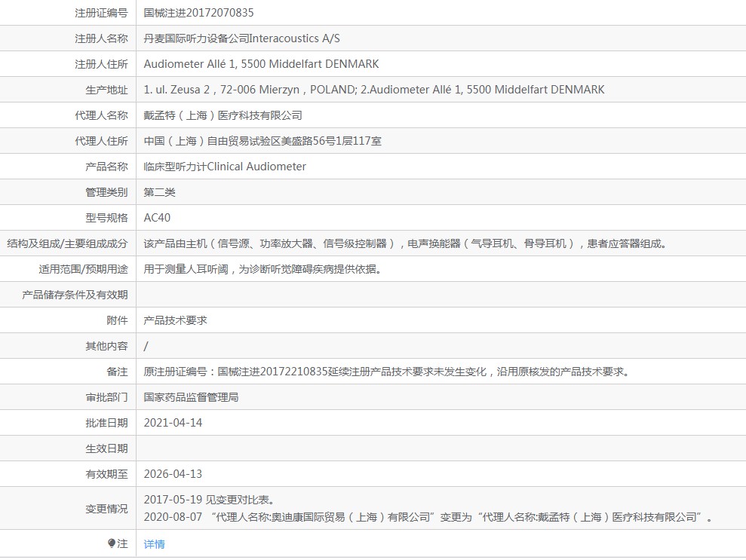Click change entry 2017-05-19 见变更对比表
Viewport: 746px width, 560px height.
pyautogui.click(x=210, y=500)
